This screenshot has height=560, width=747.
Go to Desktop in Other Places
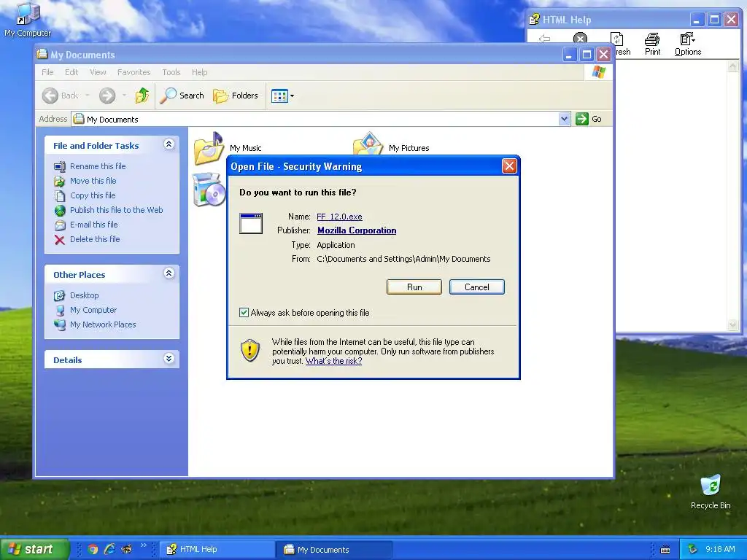pos(85,296)
